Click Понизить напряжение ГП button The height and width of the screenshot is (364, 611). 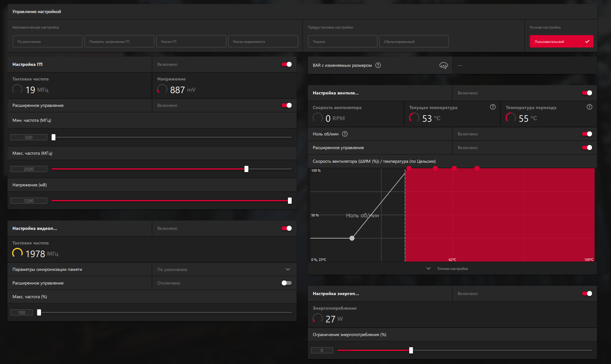click(119, 41)
